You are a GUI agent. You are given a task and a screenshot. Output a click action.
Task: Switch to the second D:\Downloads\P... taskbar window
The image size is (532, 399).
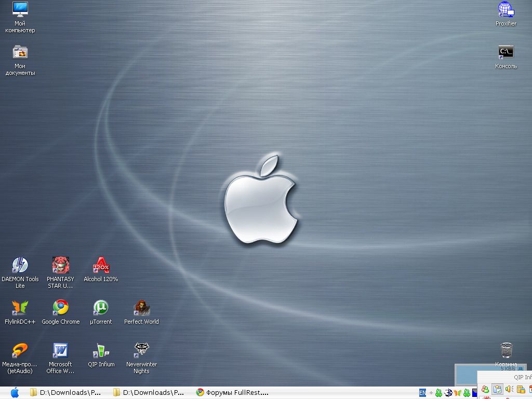point(149,393)
